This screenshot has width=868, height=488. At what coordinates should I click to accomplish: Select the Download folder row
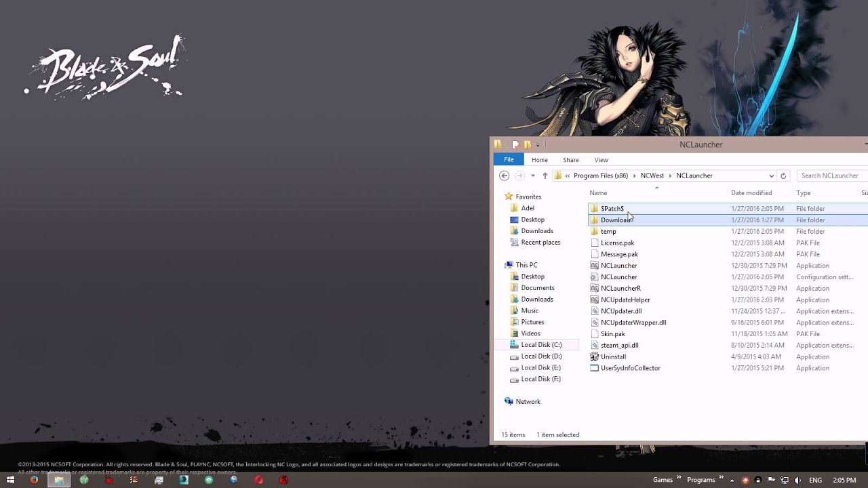[x=728, y=220]
